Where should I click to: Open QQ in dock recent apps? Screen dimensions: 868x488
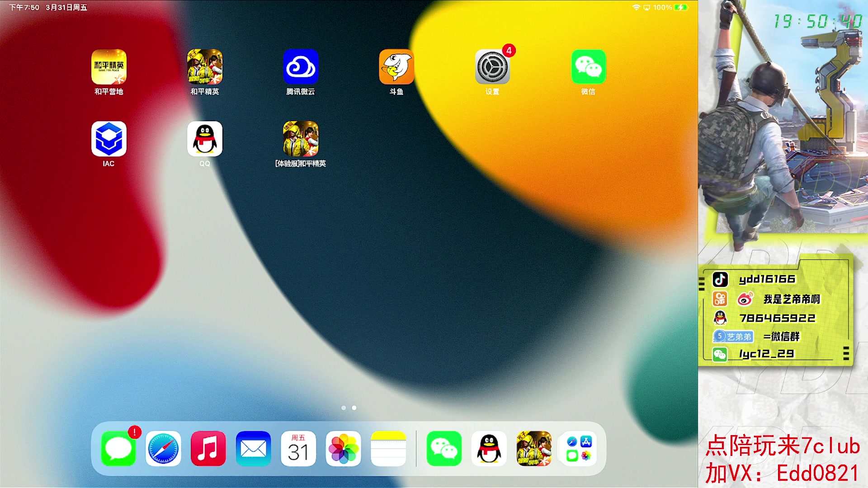(x=489, y=449)
